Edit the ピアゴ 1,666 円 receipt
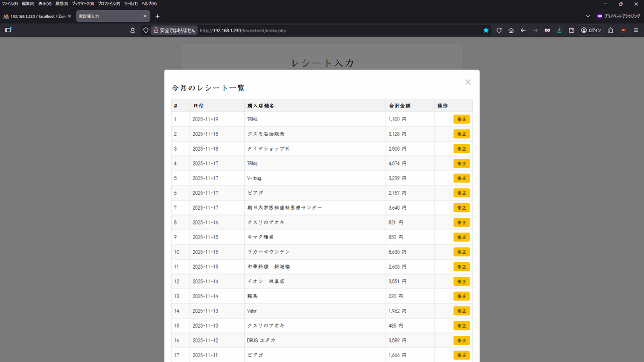Image resolution: width=644 pixels, height=362 pixels. 462,355
